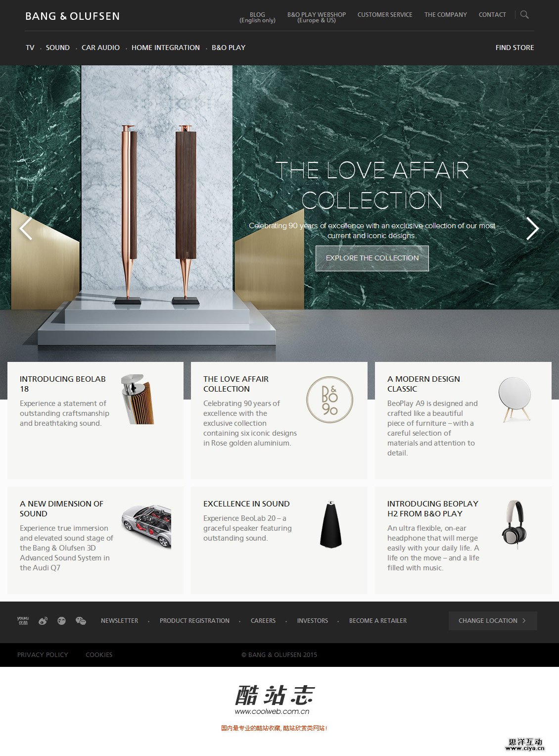Click the Audi Q7 car image

[146, 526]
